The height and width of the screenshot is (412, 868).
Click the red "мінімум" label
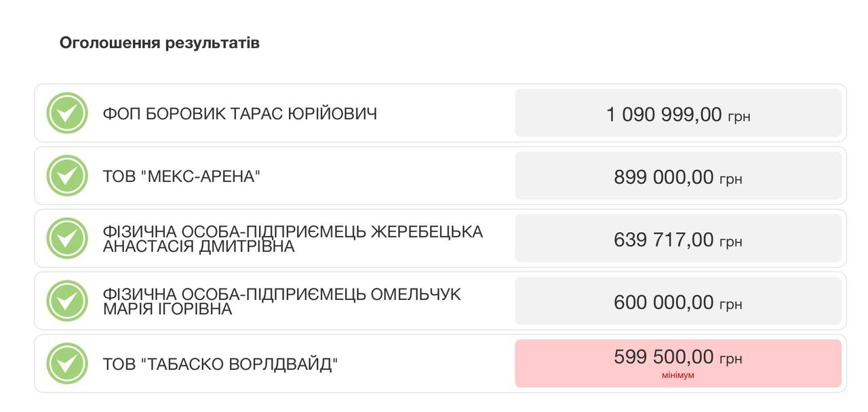pyautogui.click(x=678, y=375)
